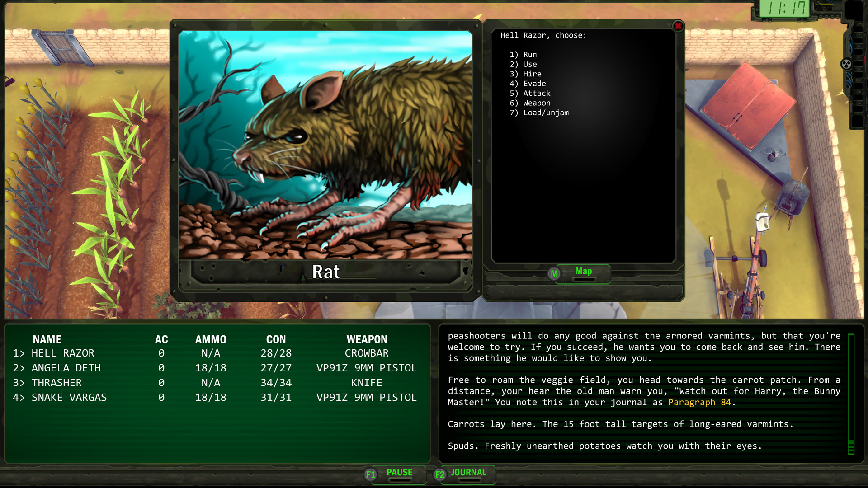868x488 pixels.
Task: Click the F1 key icon next to PAUSE
Action: tap(370, 474)
